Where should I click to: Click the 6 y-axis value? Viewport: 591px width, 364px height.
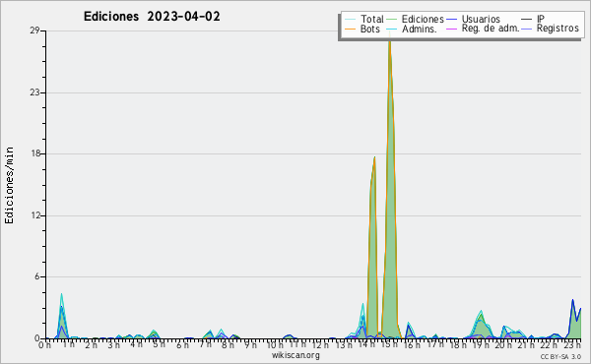pyautogui.click(x=37, y=276)
